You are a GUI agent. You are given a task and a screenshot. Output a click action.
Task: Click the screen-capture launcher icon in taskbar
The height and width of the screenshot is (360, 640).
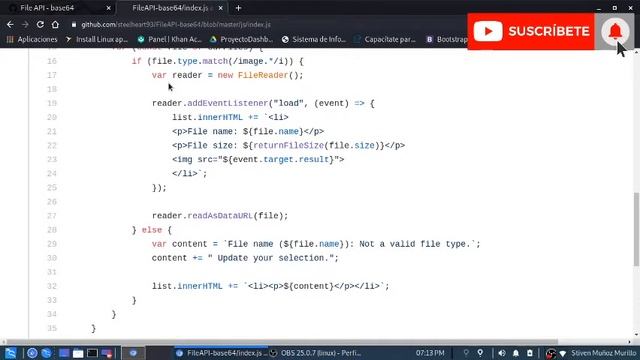107,353
